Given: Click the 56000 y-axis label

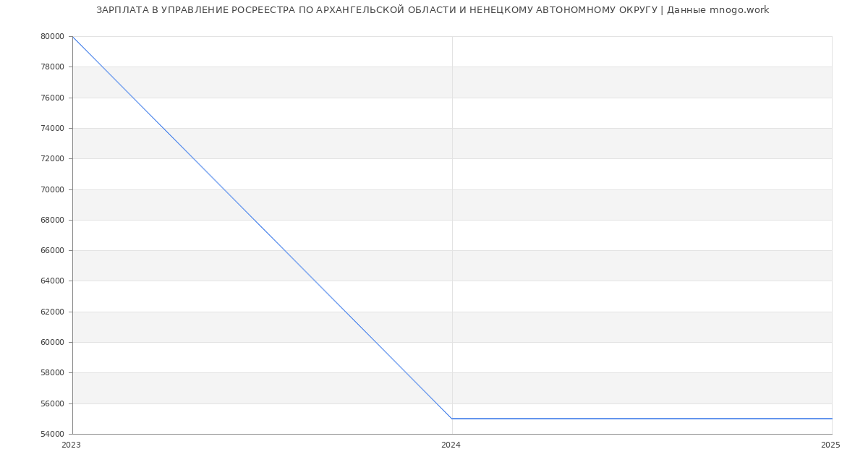Looking at the screenshot, I should pos(53,403).
